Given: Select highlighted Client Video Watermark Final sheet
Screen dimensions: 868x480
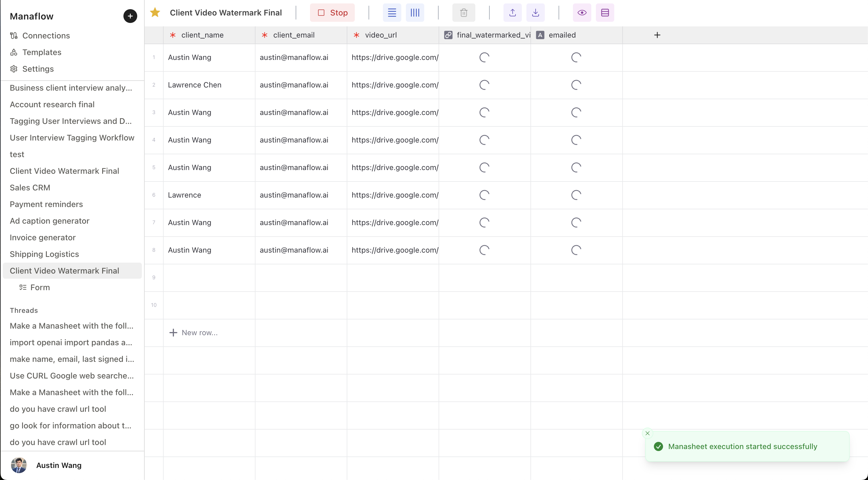Looking at the screenshot, I should pyautogui.click(x=72, y=271).
